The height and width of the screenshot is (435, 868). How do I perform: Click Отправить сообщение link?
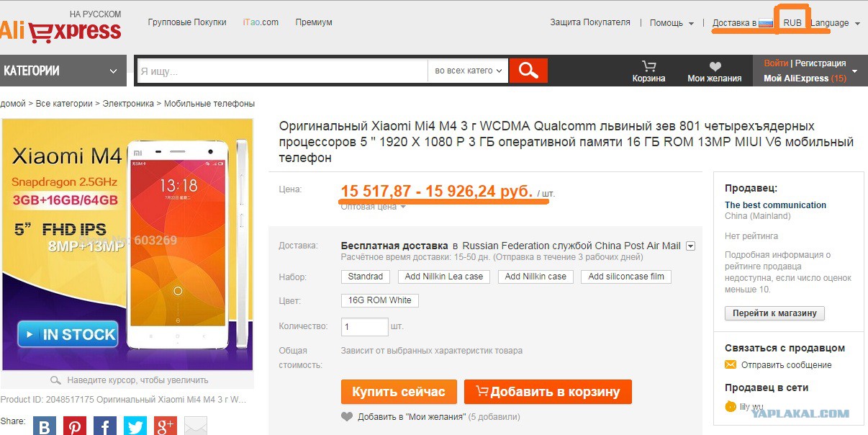coord(786,365)
